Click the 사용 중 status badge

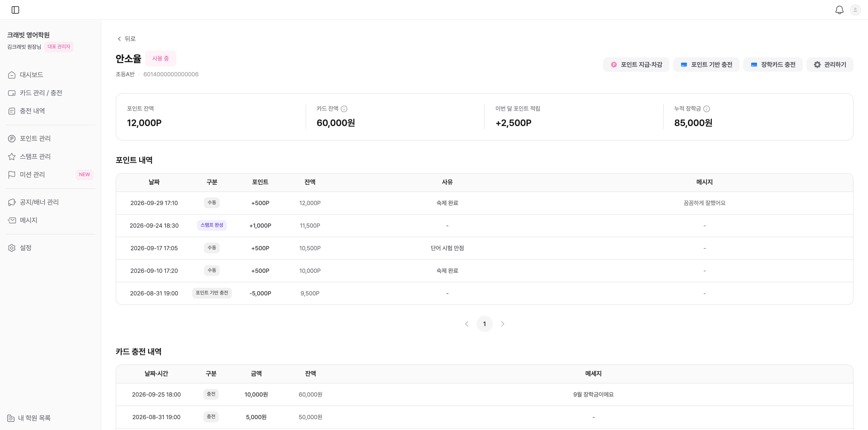[x=160, y=58]
